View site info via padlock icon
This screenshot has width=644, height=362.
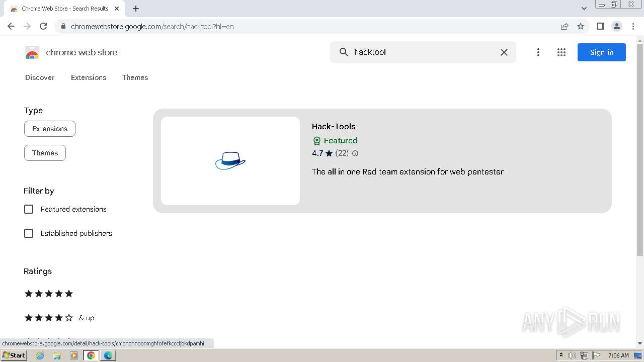[63, 26]
